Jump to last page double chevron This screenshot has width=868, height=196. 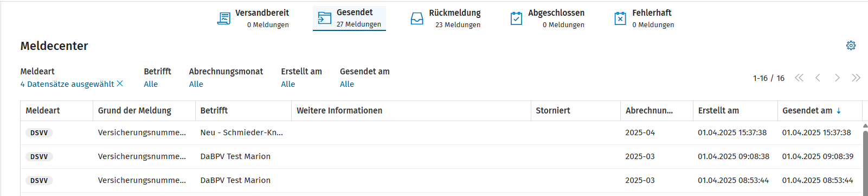856,78
